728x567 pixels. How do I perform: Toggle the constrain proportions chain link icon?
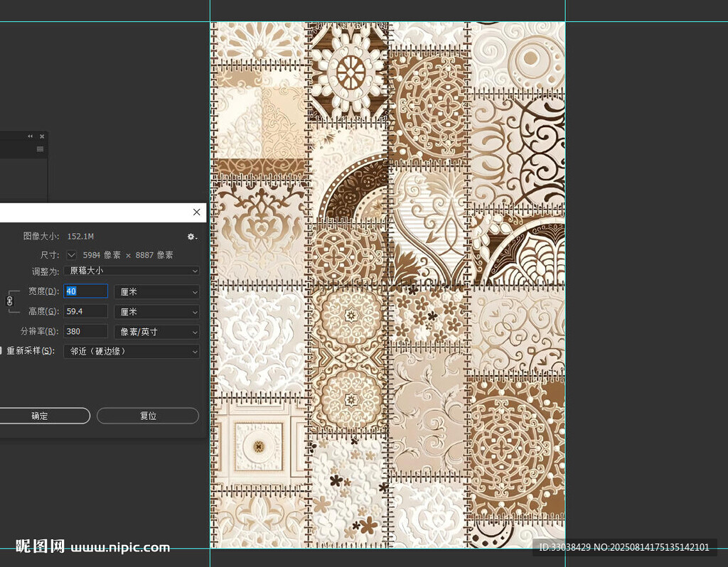pyautogui.click(x=10, y=301)
